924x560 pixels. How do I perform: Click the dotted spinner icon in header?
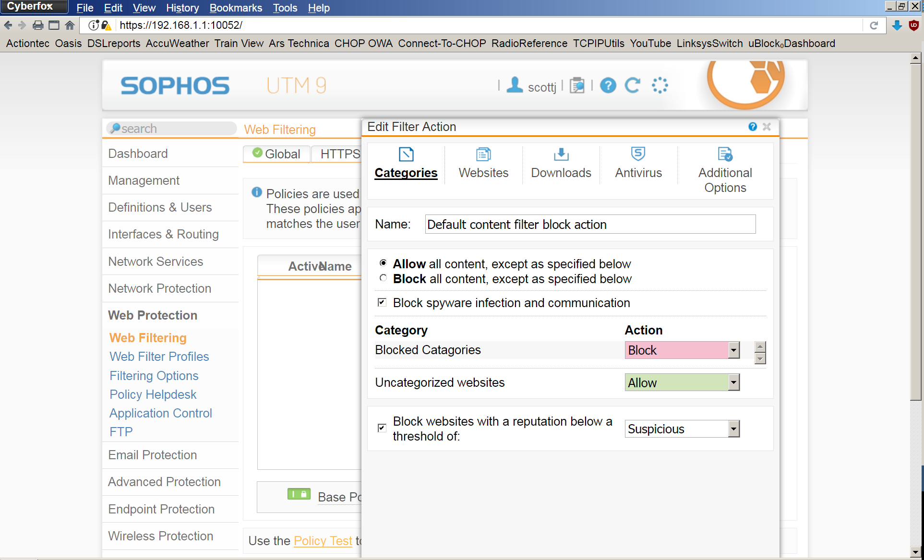[660, 85]
